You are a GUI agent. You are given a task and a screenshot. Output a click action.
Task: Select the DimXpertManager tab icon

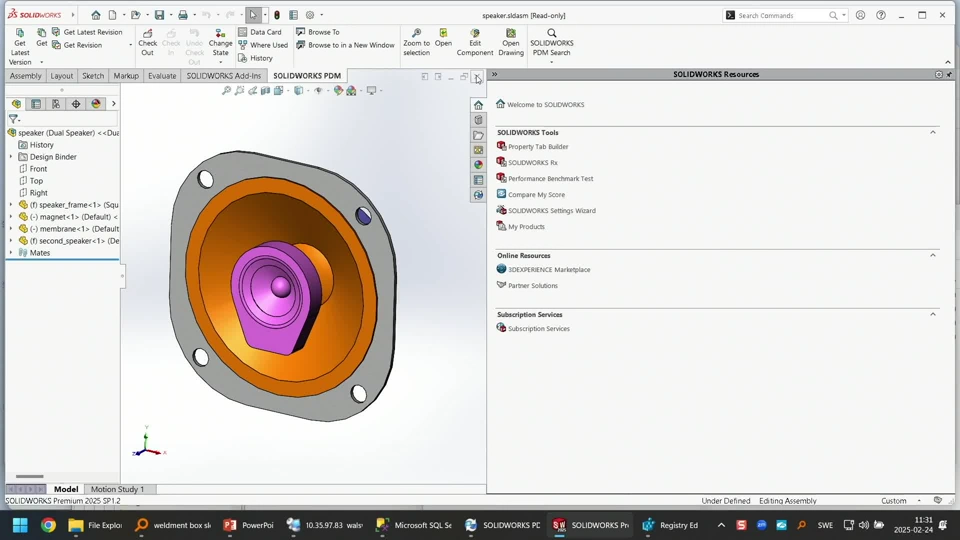tap(76, 103)
